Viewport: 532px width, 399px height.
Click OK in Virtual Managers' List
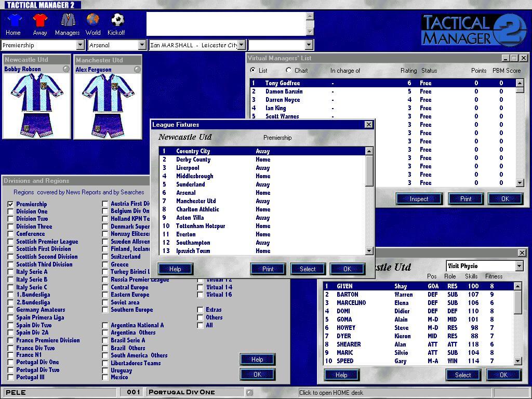[505, 199]
